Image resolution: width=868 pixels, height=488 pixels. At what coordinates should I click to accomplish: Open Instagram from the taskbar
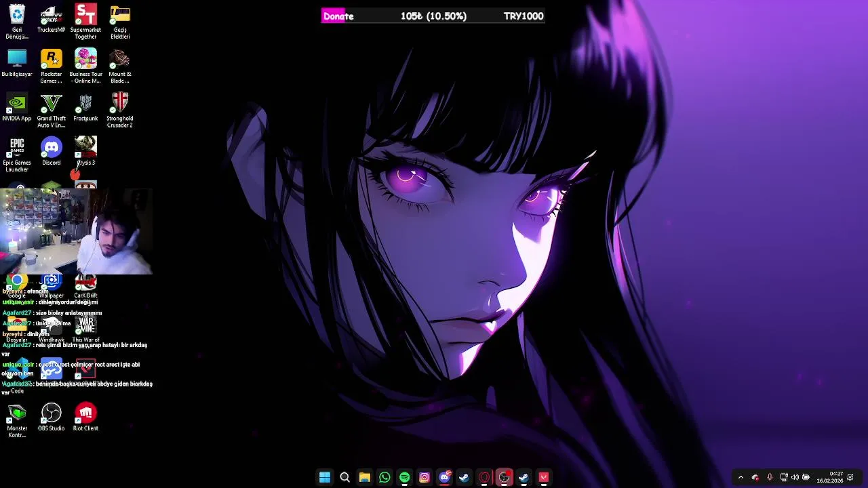click(x=424, y=477)
